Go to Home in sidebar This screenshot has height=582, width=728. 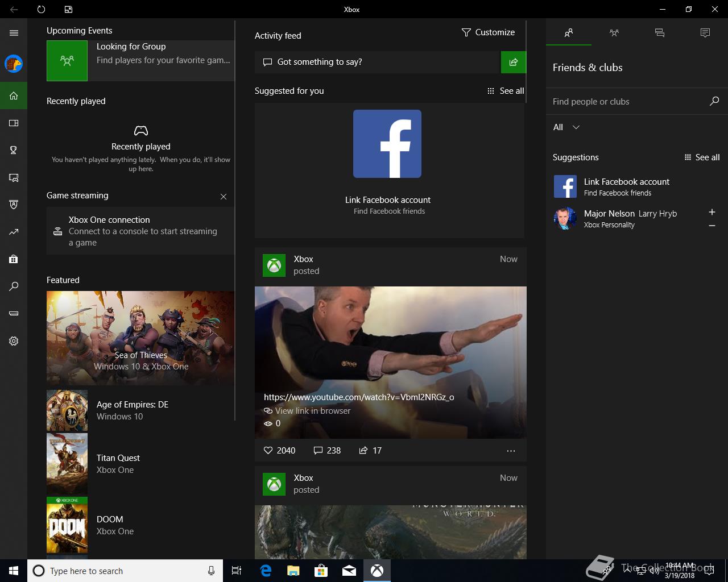14,95
